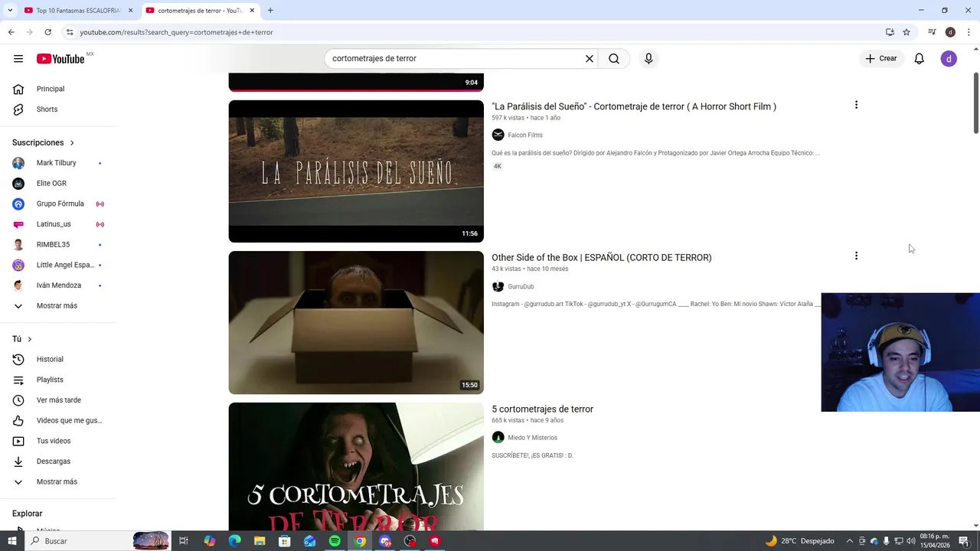Open options menu for La Parálisis del Sueño
The width and height of the screenshot is (980, 551).
point(856,105)
